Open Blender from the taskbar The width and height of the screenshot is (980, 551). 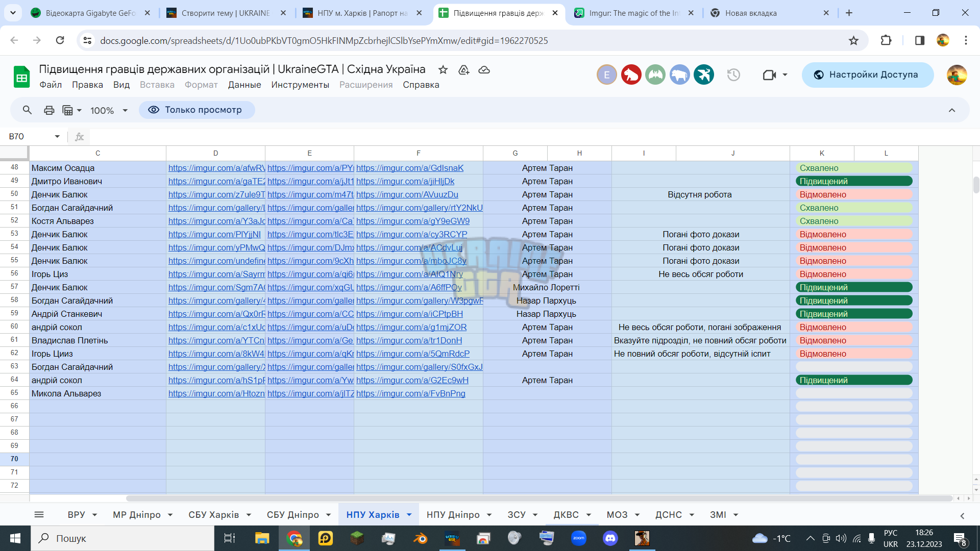pyautogui.click(x=420, y=538)
